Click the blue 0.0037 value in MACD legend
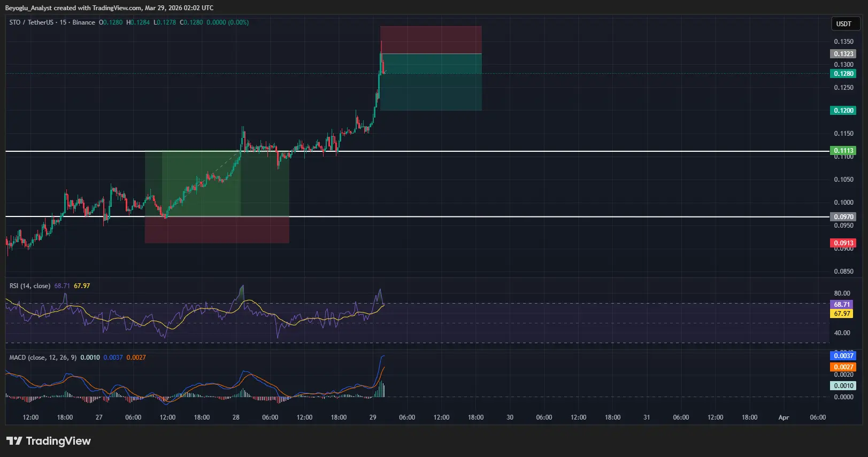Screen dimensions: 868x457 (x=113, y=358)
